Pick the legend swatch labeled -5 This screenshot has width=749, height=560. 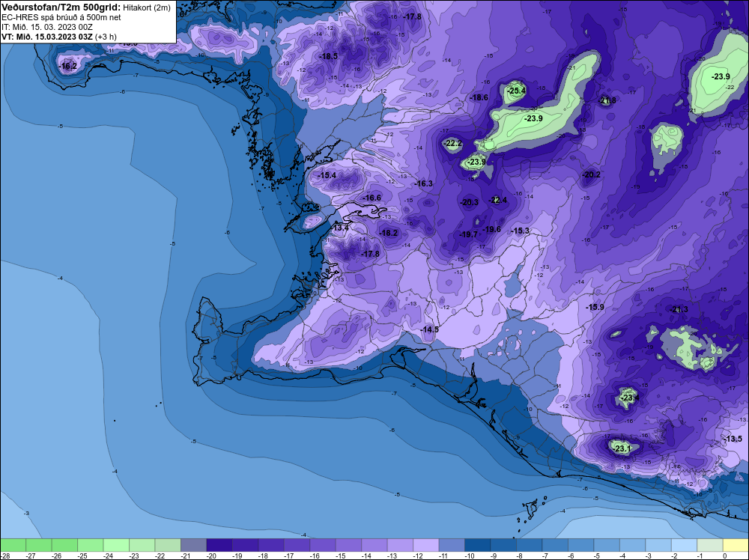pos(606,545)
